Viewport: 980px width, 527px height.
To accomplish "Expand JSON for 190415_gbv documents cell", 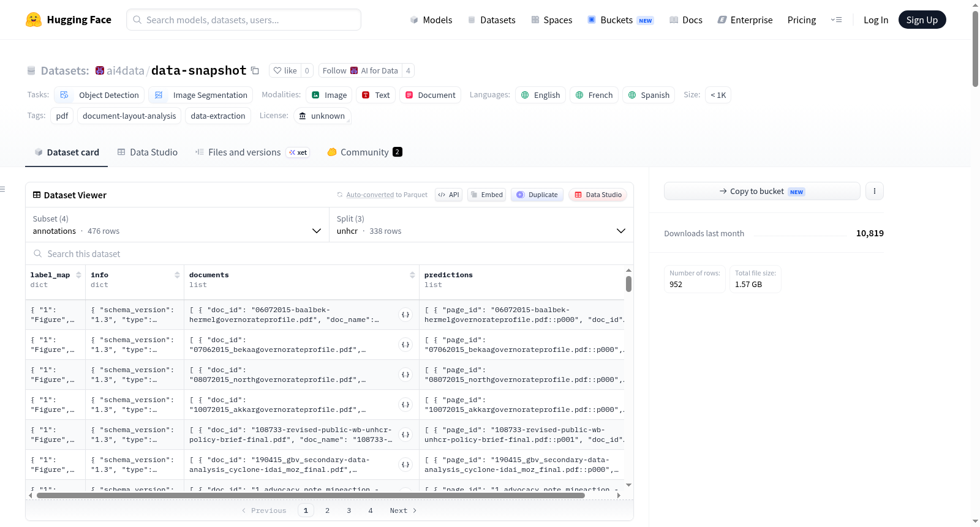I will coord(405,465).
